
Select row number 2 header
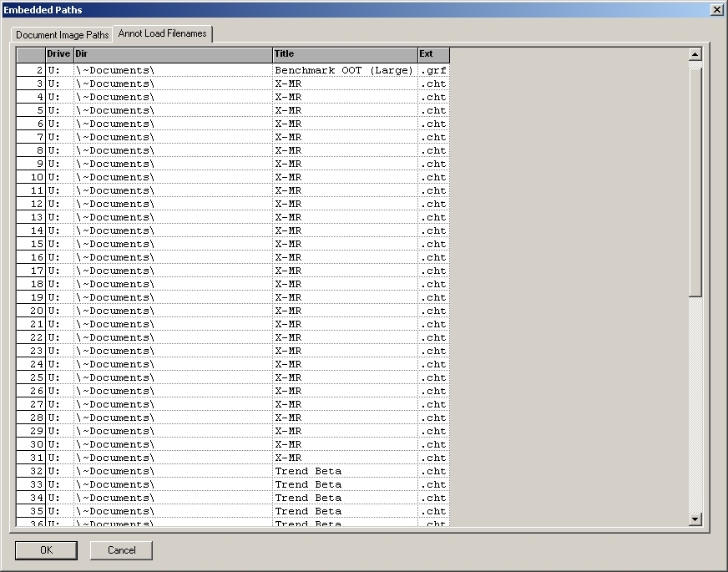[31, 70]
